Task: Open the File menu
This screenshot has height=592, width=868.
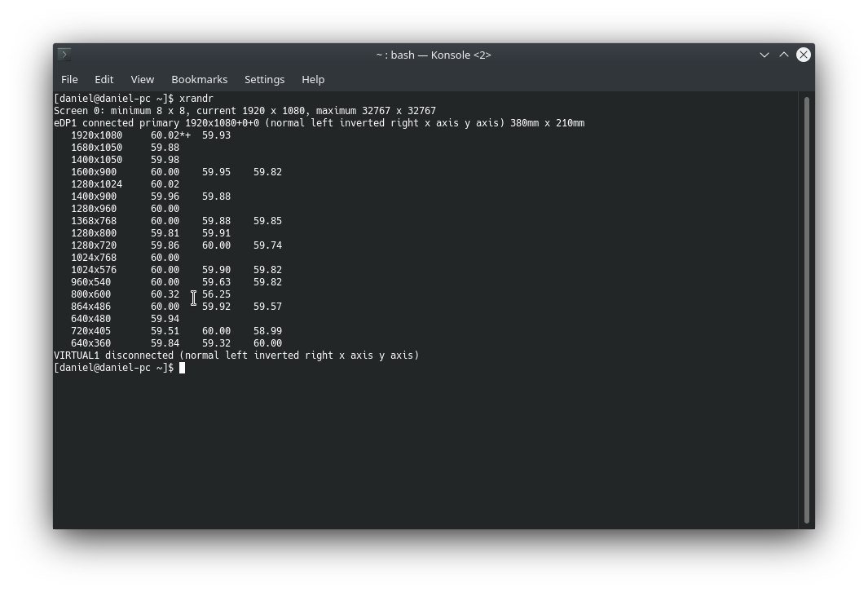Action: pos(69,79)
